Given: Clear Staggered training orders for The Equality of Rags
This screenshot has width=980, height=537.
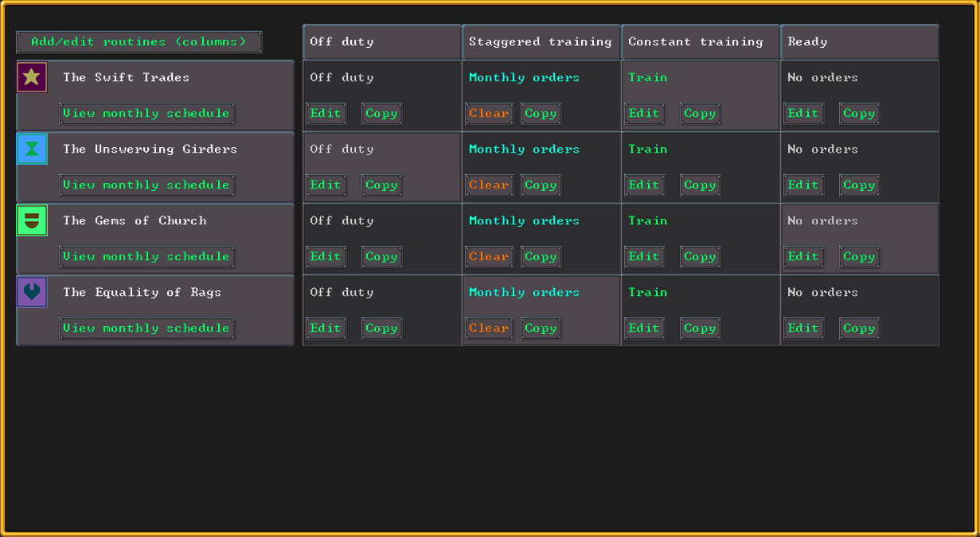Looking at the screenshot, I should [490, 329].
